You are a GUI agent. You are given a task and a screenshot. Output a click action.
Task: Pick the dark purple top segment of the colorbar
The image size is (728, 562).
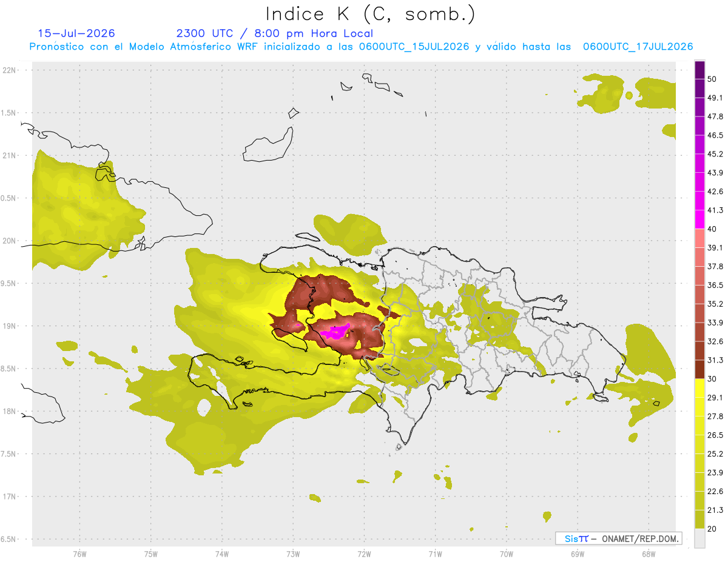699,70
